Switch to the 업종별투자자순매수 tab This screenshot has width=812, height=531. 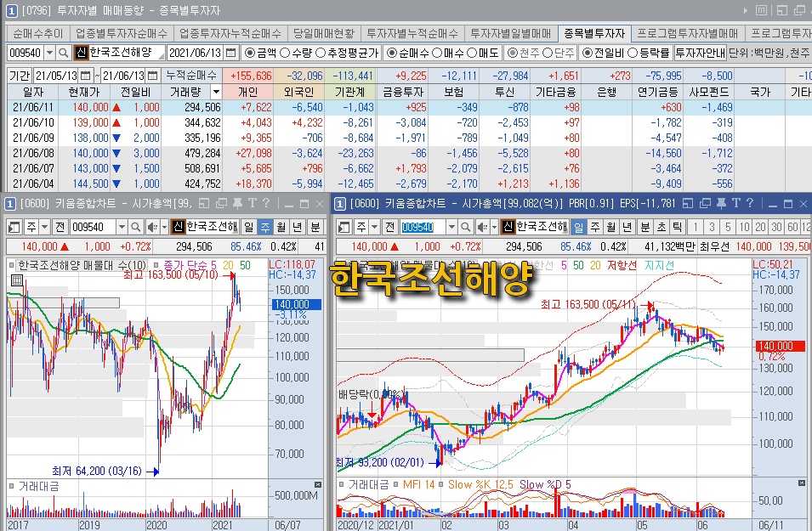(122, 34)
